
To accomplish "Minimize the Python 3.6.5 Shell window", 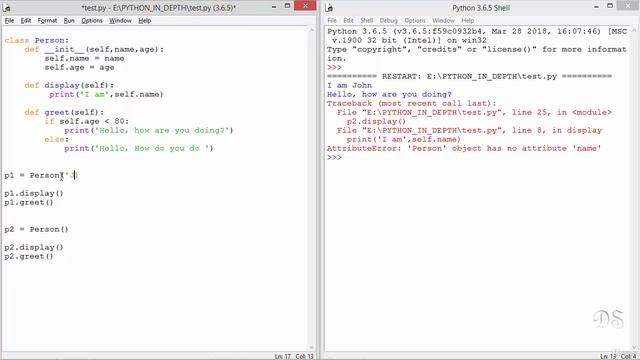I will (596, 7).
